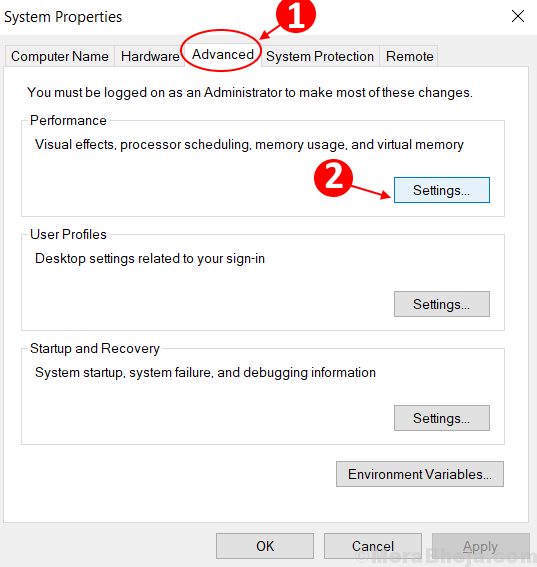The width and height of the screenshot is (537, 567).
Task: Click the Cancel button
Action: click(x=372, y=546)
